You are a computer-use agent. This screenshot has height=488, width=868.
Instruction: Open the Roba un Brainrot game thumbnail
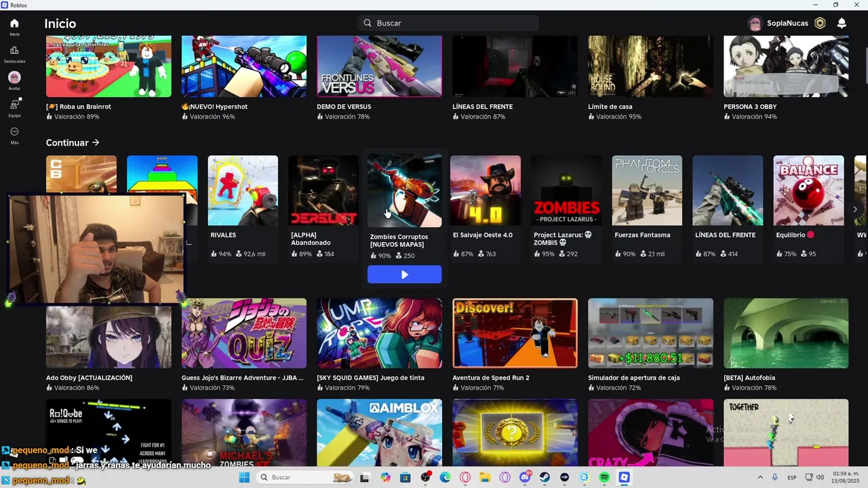(108, 66)
